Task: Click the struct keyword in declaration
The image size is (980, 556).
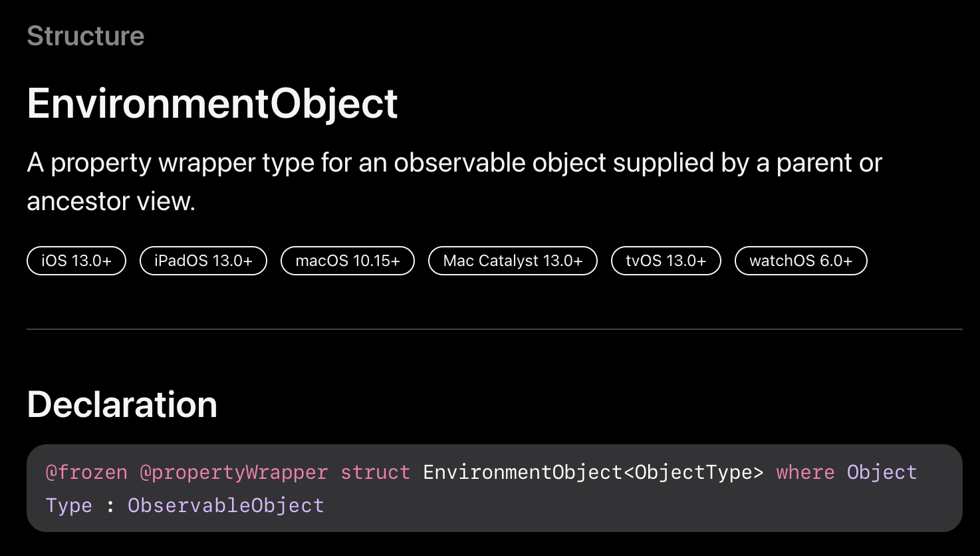Action: click(376, 472)
